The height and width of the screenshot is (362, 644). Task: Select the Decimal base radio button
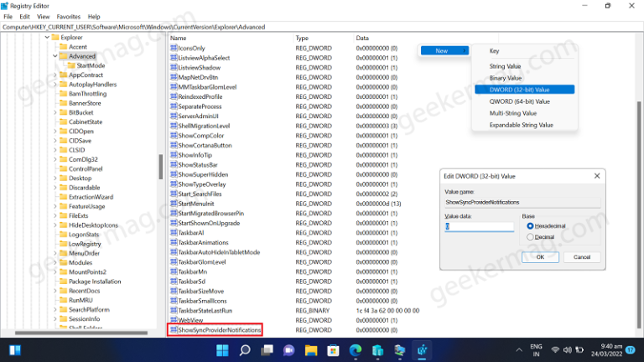tap(529, 237)
